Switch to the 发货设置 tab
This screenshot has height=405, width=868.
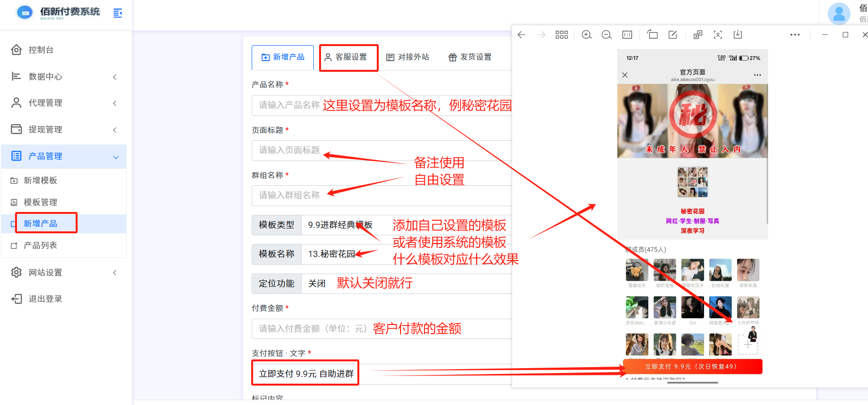coord(470,57)
